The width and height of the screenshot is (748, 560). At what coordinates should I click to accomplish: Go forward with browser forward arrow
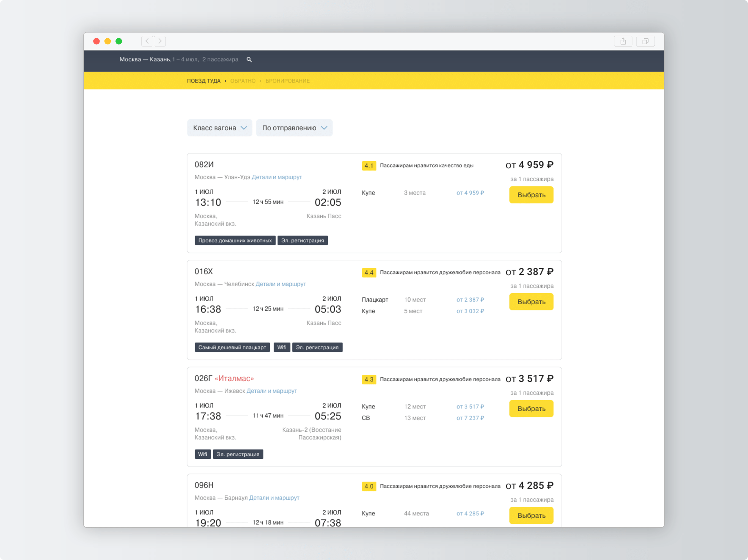click(160, 41)
